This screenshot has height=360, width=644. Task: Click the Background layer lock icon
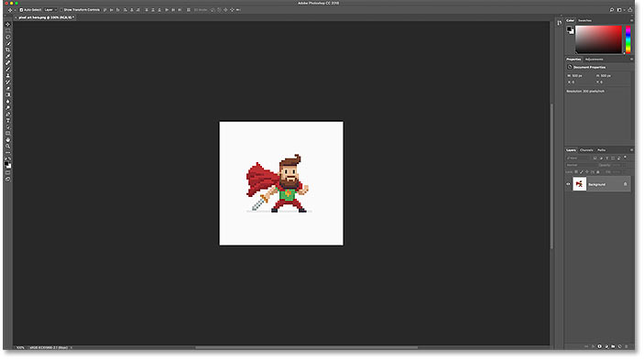pyautogui.click(x=625, y=184)
